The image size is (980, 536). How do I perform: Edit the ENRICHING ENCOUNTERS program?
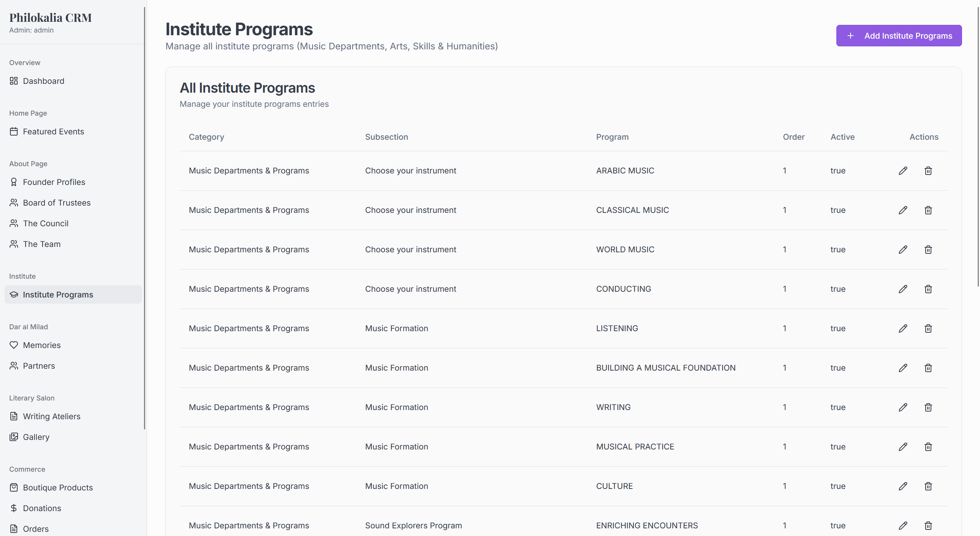903,525
